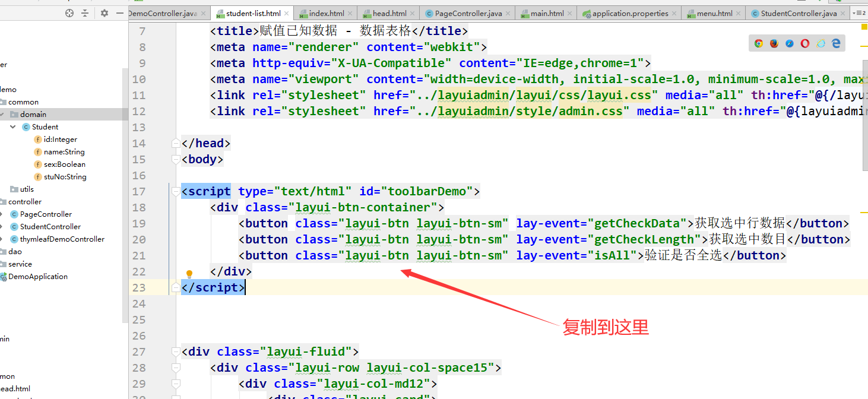Fold the closing head tag at line 14

[175, 144]
